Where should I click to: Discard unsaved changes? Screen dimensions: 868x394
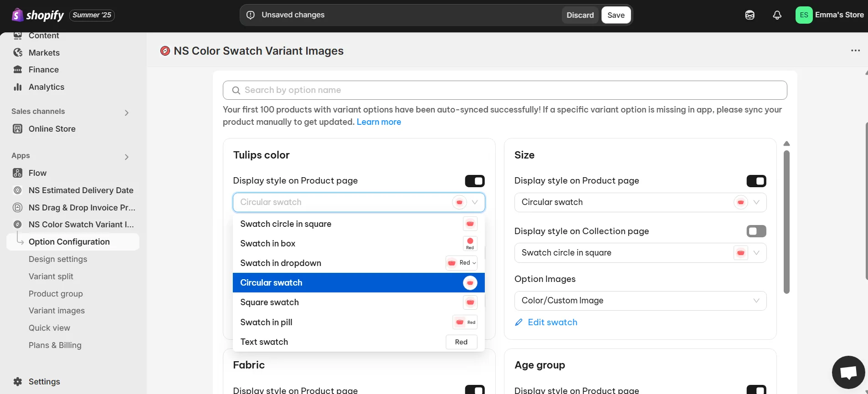click(x=580, y=15)
